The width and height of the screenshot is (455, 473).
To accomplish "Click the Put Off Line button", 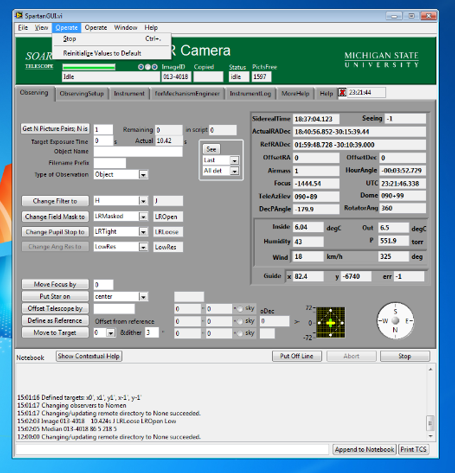I will click(297, 356).
